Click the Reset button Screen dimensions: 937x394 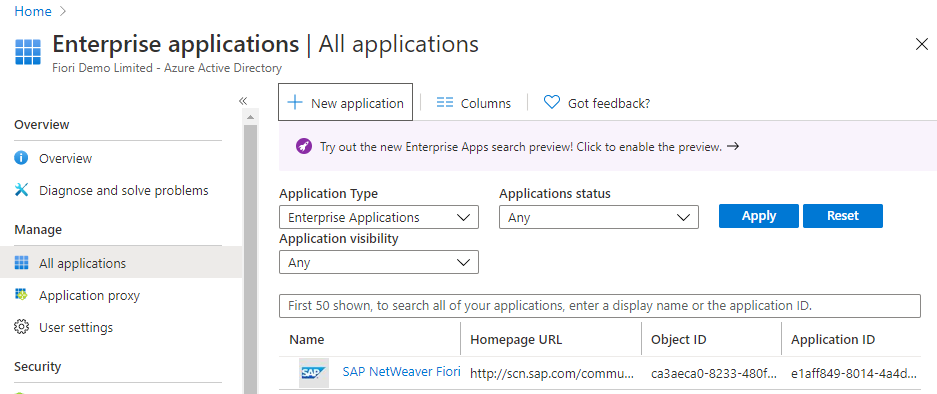[843, 216]
